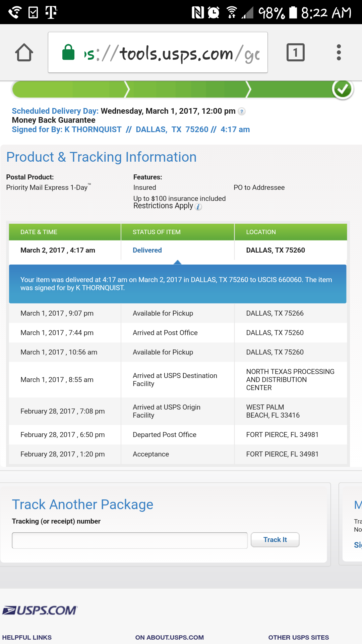Focus the tracking number input field
362x644 pixels.
[x=130, y=540]
